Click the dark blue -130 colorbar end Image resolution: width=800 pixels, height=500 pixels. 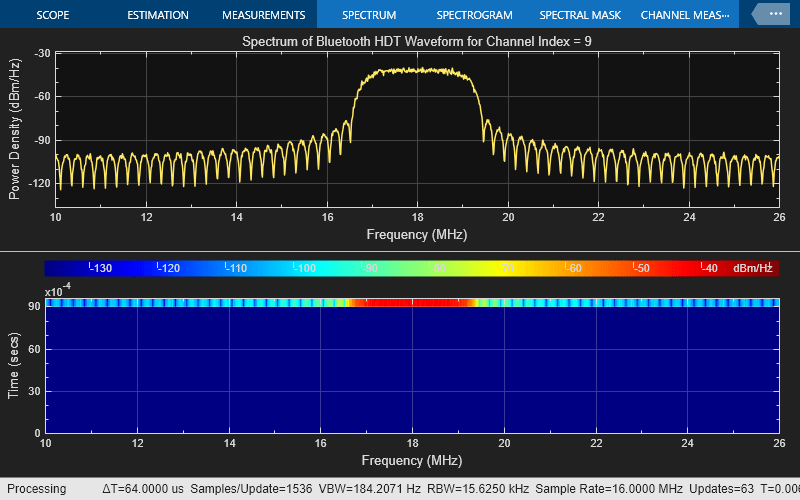(70, 268)
